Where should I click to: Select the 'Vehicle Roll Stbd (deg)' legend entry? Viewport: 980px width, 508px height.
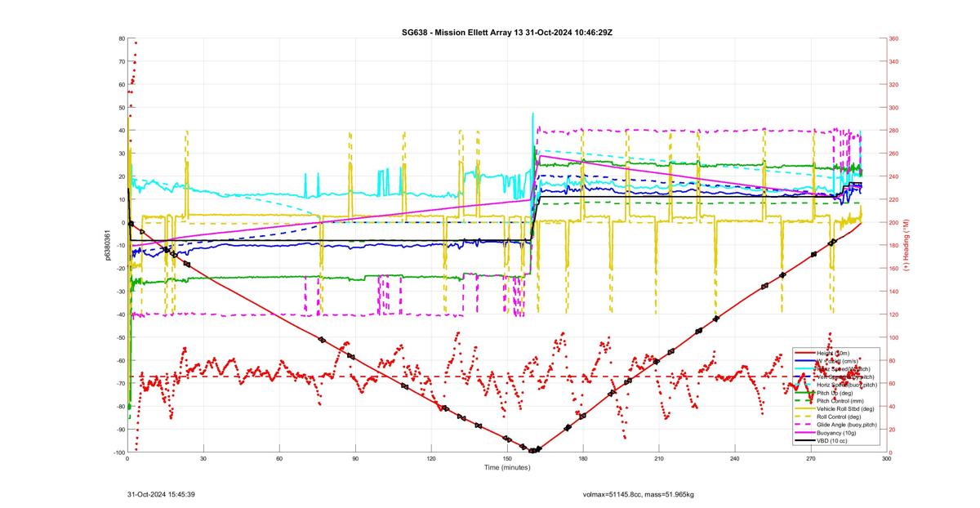click(845, 408)
